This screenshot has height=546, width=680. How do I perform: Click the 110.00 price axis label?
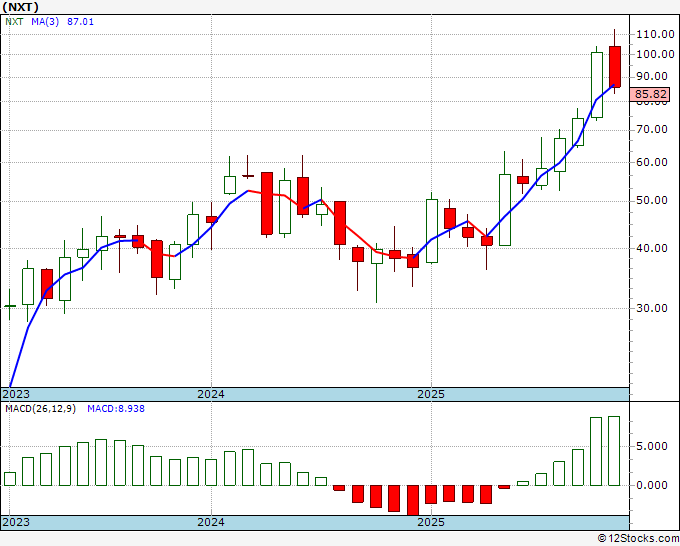click(655, 34)
